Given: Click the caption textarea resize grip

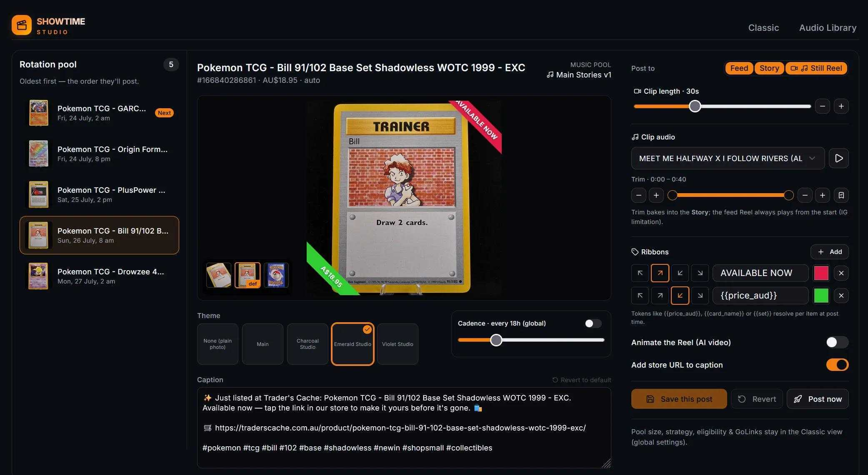Looking at the screenshot, I should pyautogui.click(x=606, y=463).
